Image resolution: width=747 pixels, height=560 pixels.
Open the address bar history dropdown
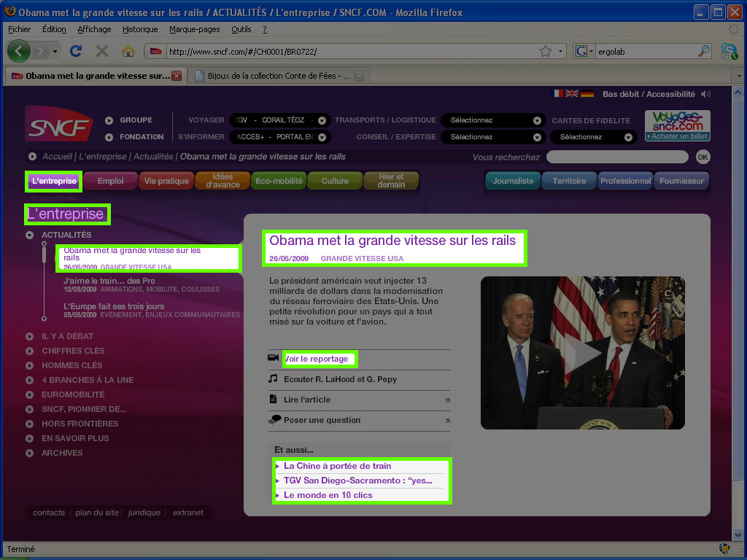(x=560, y=51)
